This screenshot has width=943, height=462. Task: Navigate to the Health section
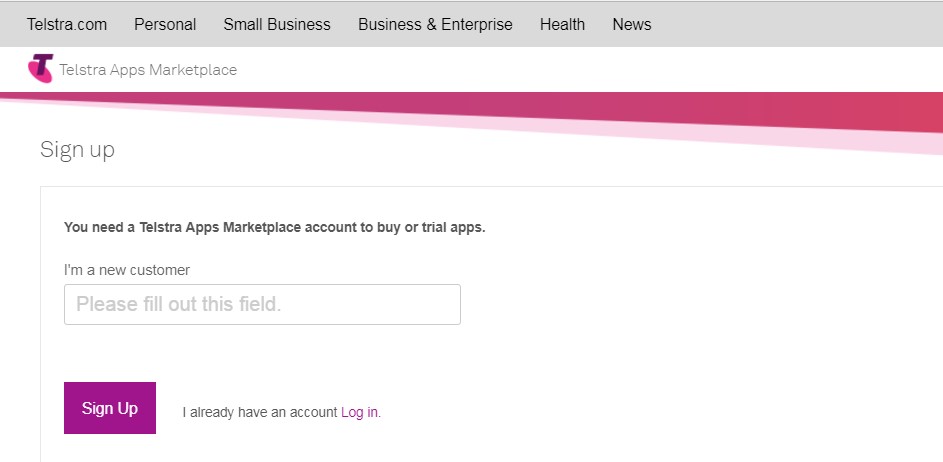point(562,24)
